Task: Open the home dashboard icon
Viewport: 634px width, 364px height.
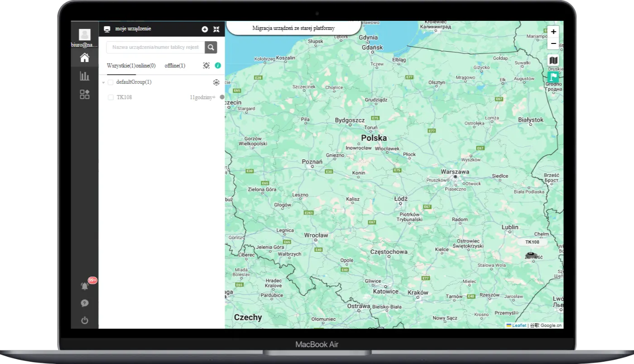Action: click(85, 57)
